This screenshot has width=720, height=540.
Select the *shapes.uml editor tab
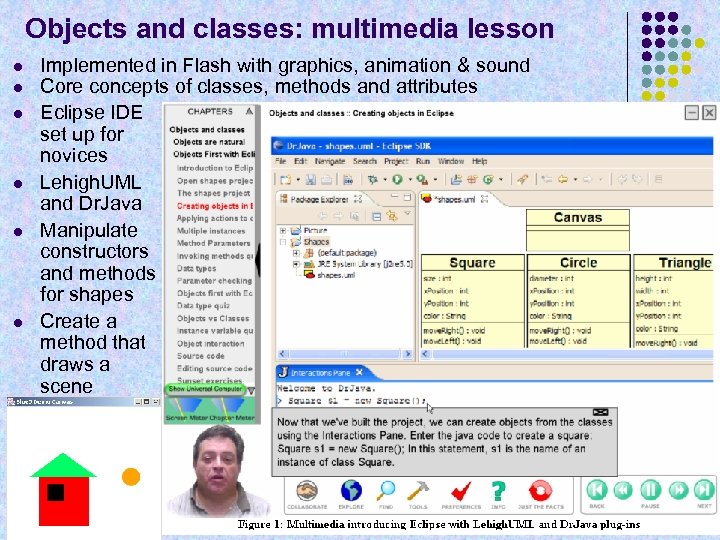point(455,199)
